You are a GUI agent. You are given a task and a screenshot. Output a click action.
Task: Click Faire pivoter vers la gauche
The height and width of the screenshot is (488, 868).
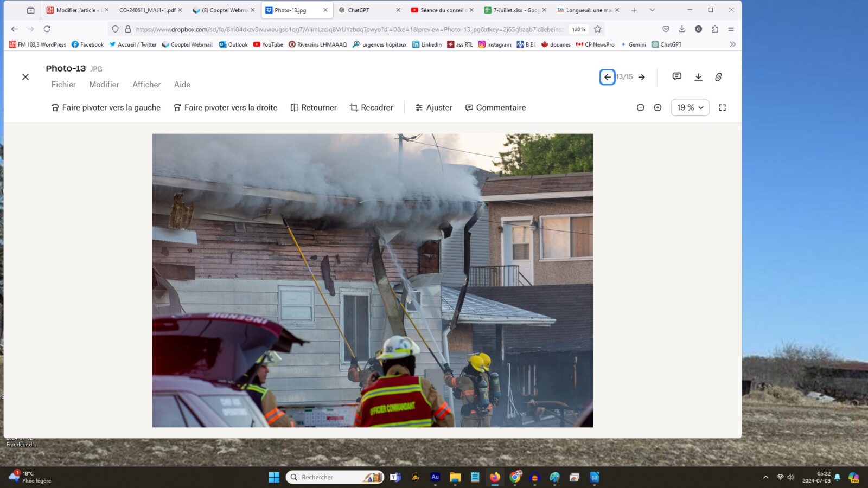coord(106,107)
